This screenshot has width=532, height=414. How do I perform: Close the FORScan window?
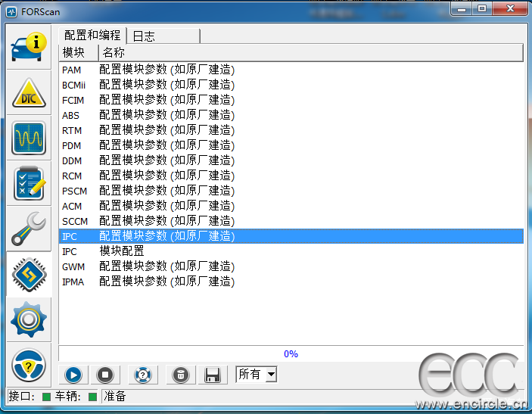point(510,9)
